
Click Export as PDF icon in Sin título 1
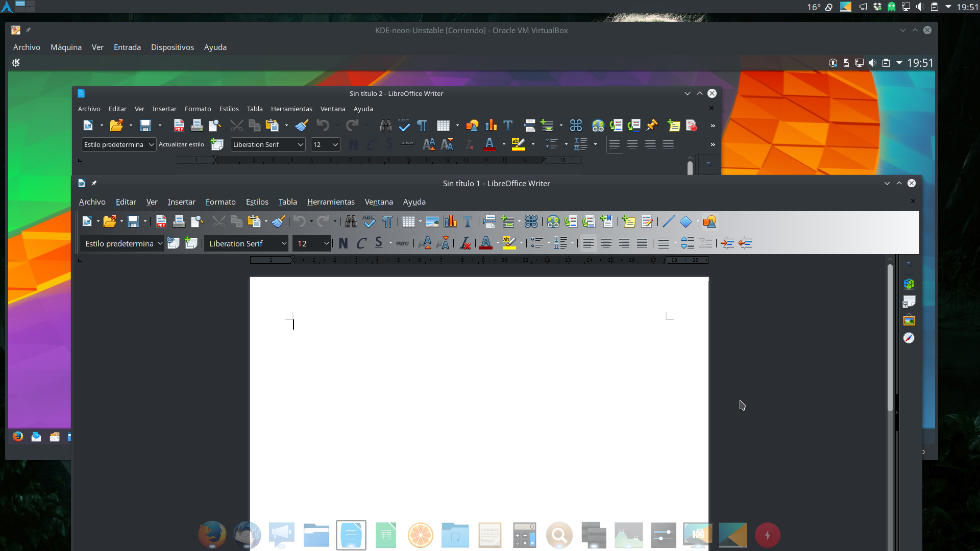click(161, 221)
